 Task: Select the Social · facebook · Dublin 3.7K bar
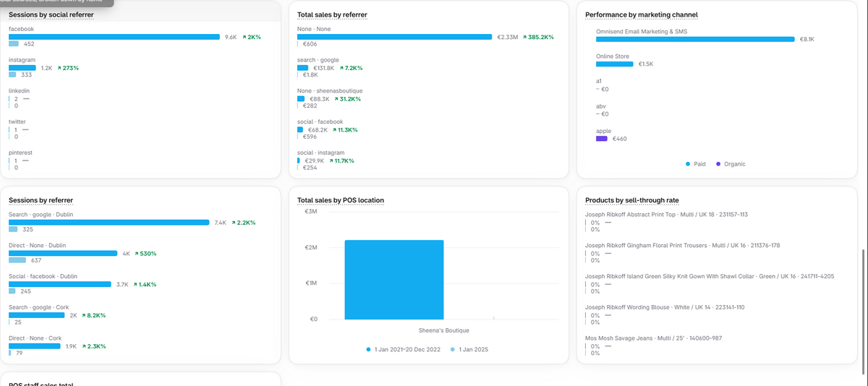pyautogui.click(x=60, y=285)
